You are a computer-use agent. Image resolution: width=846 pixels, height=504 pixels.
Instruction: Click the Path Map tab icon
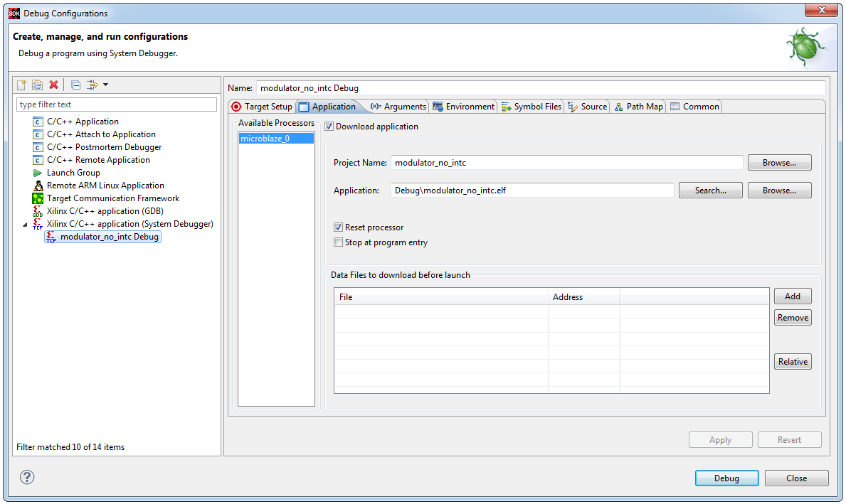point(619,107)
